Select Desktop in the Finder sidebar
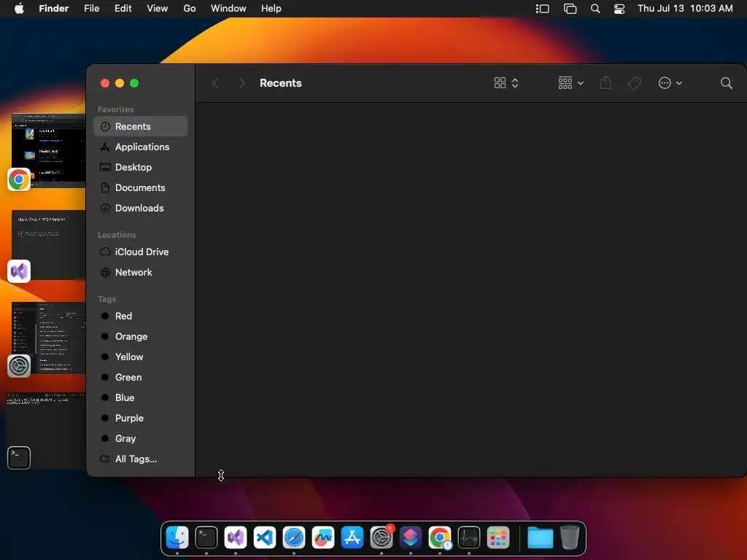Viewport: 747px width, 560px height. [x=141, y=168]
